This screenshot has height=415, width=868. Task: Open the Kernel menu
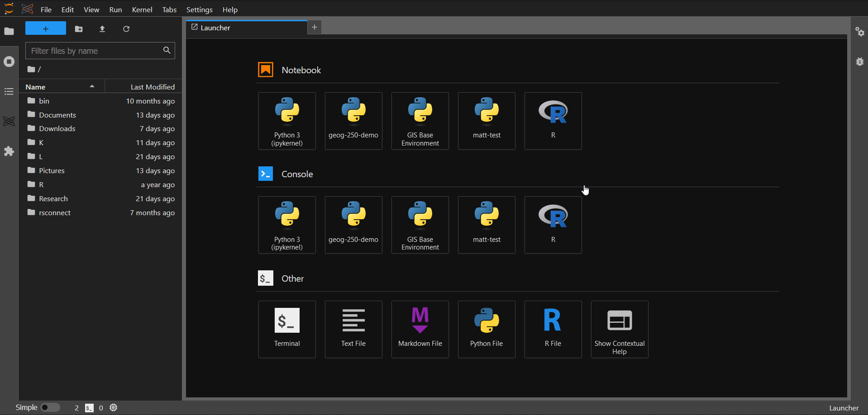point(142,9)
